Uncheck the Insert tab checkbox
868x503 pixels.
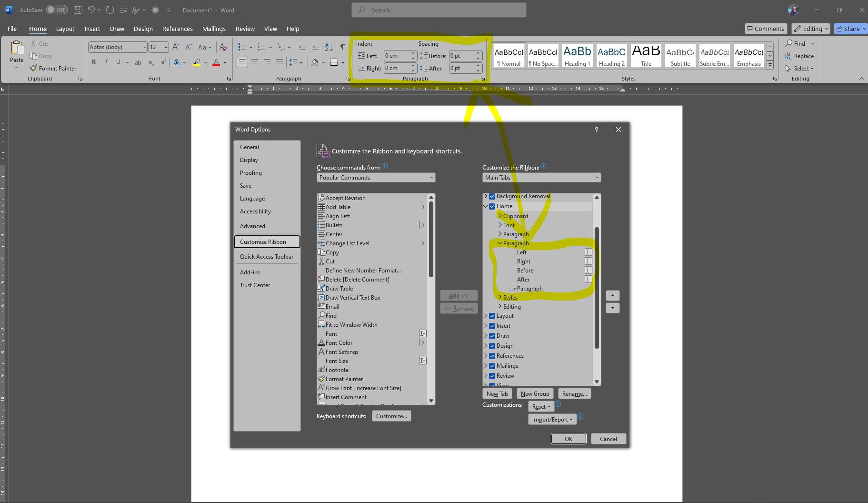(492, 326)
